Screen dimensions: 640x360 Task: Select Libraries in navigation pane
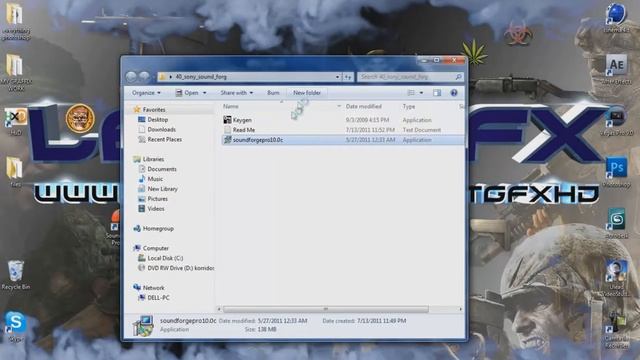pos(153,159)
